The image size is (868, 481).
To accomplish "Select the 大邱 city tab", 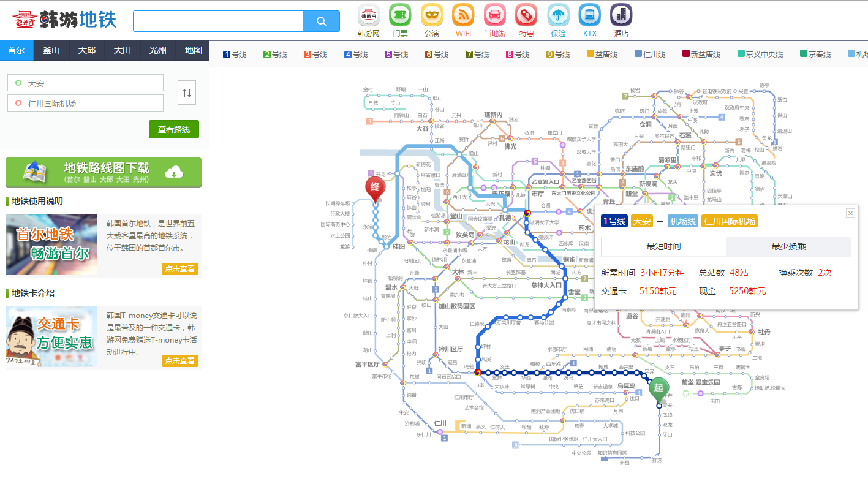I will [x=87, y=50].
